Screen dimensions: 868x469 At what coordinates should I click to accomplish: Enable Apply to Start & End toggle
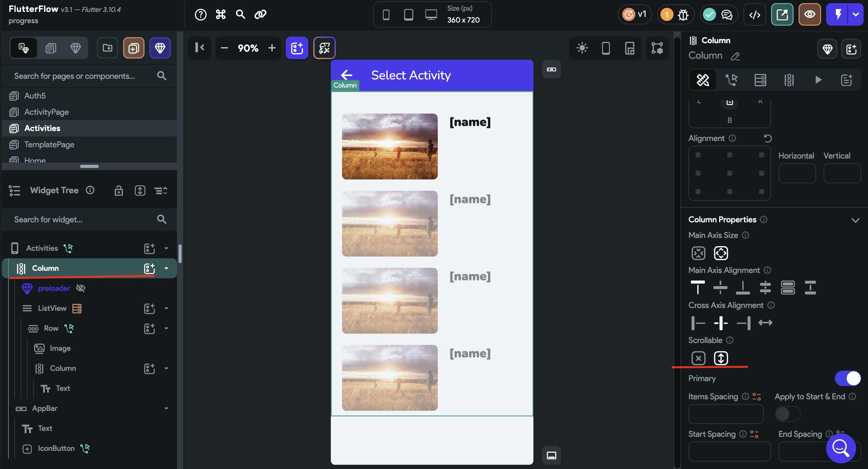[787, 414]
